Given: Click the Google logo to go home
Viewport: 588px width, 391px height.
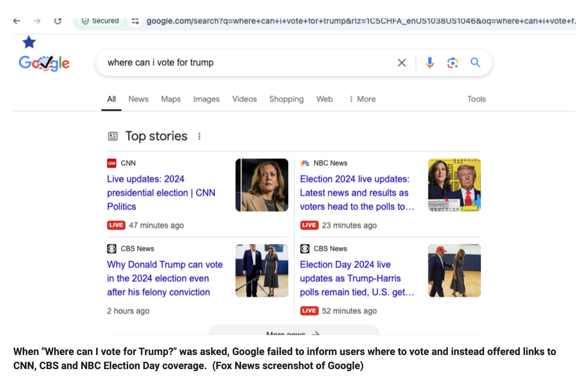Looking at the screenshot, I should [x=44, y=63].
